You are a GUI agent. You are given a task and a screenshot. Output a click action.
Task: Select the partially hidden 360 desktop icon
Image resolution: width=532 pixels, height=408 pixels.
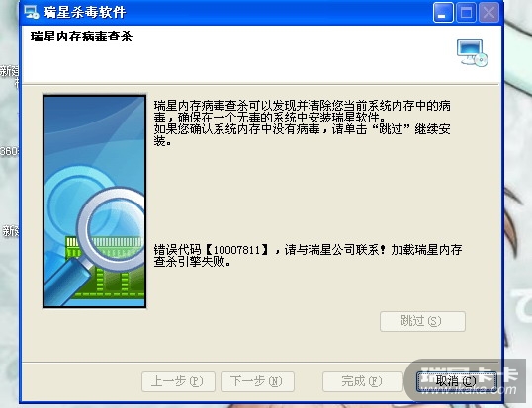click(x=9, y=151)
